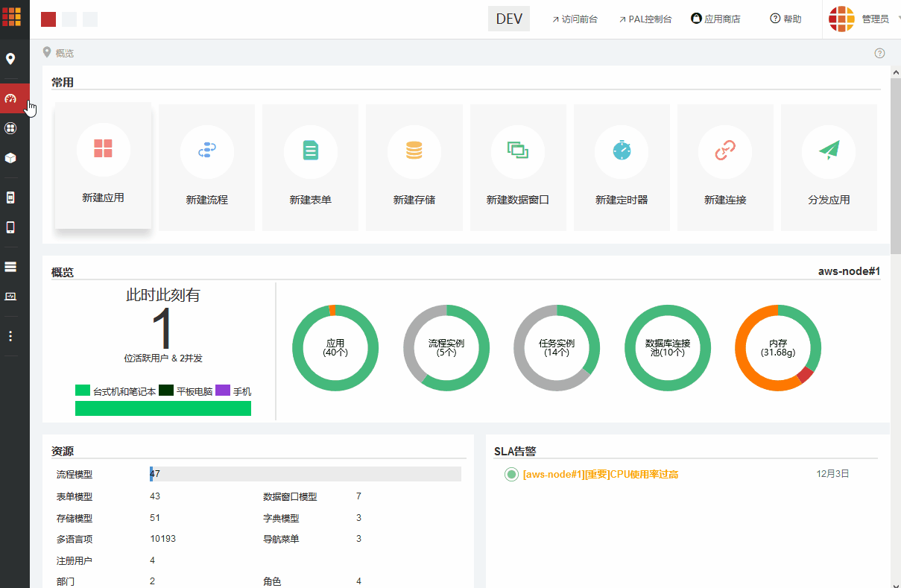
Task: Click the 新建流程 label text
Action: tap(206, 200)
